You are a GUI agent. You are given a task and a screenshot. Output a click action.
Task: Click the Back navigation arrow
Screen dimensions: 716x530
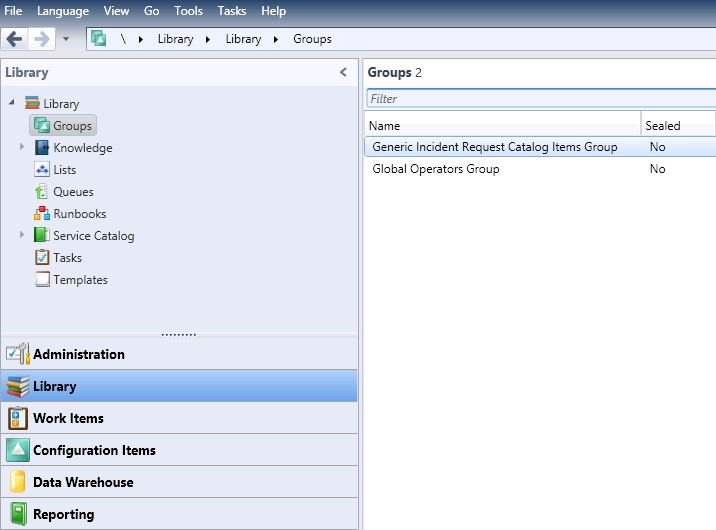15,39
